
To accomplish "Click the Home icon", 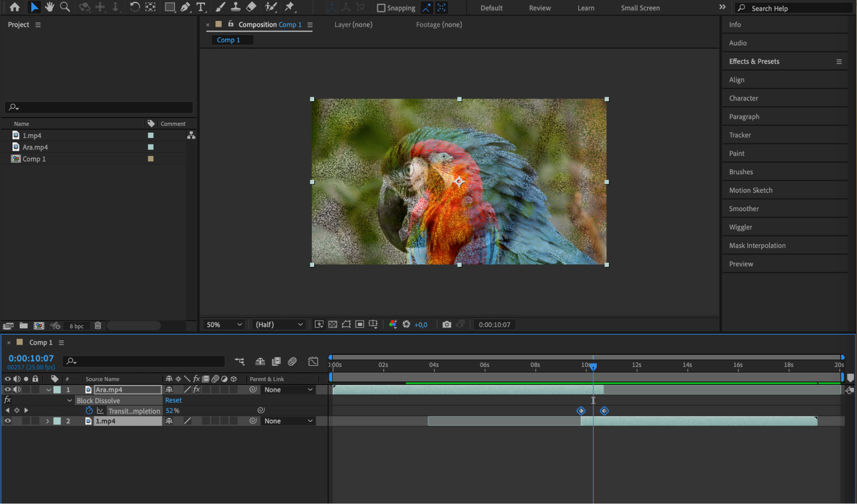I will (15, 7).
